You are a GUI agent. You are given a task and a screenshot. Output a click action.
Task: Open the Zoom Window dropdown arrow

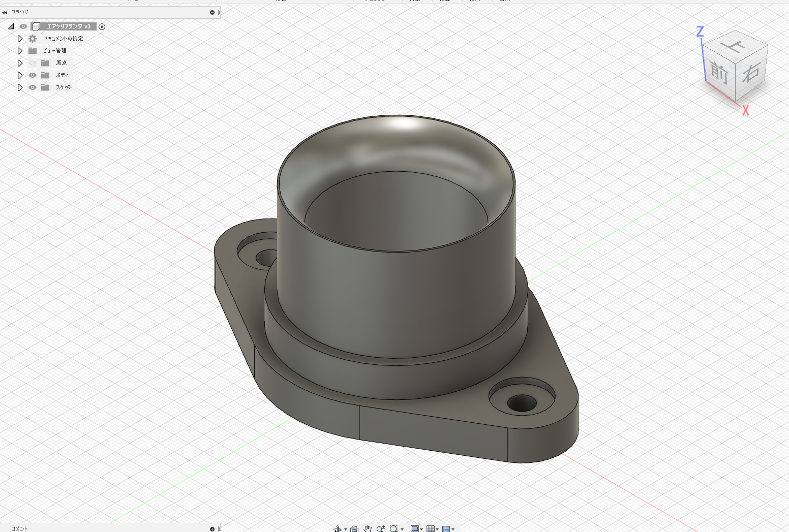pos(402,529)
